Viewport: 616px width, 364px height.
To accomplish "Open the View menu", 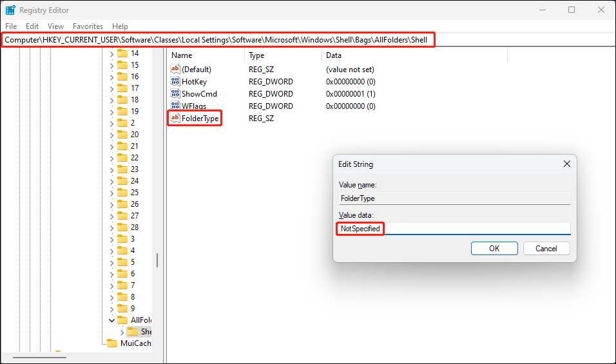I will tap(56, 26).
